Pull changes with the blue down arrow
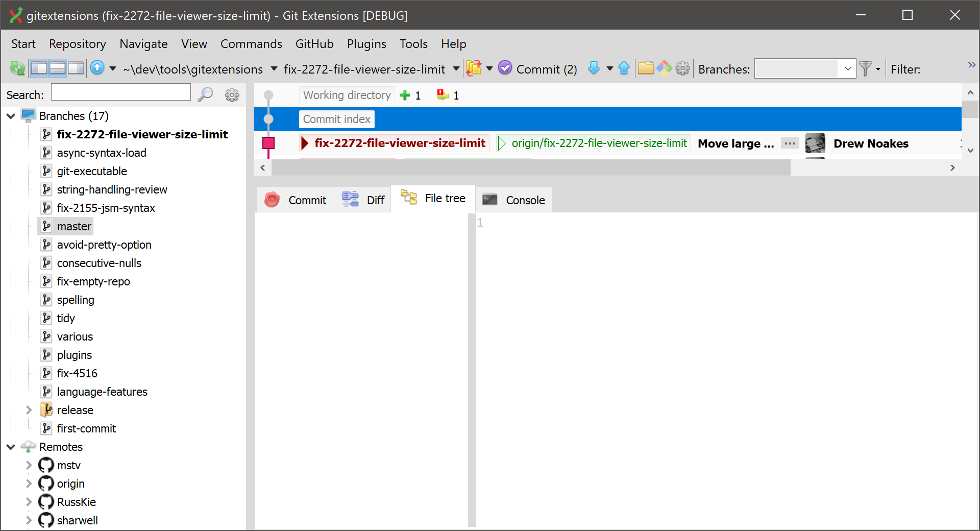Viewport: 980px width, 531px height. [x=594, y=68]
